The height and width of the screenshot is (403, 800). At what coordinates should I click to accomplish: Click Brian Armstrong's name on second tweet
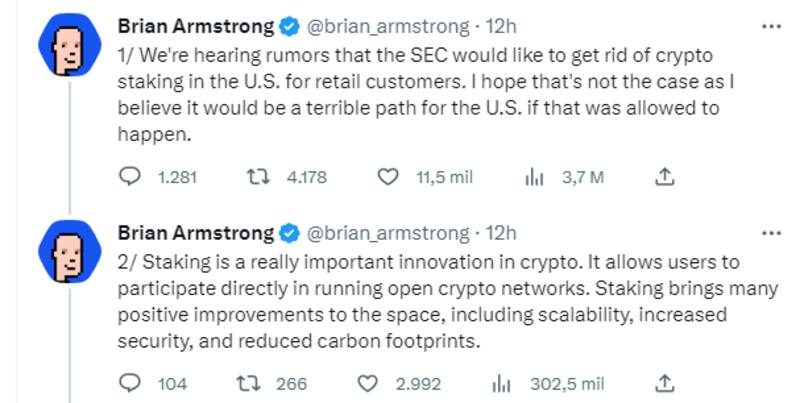point(196,233)
